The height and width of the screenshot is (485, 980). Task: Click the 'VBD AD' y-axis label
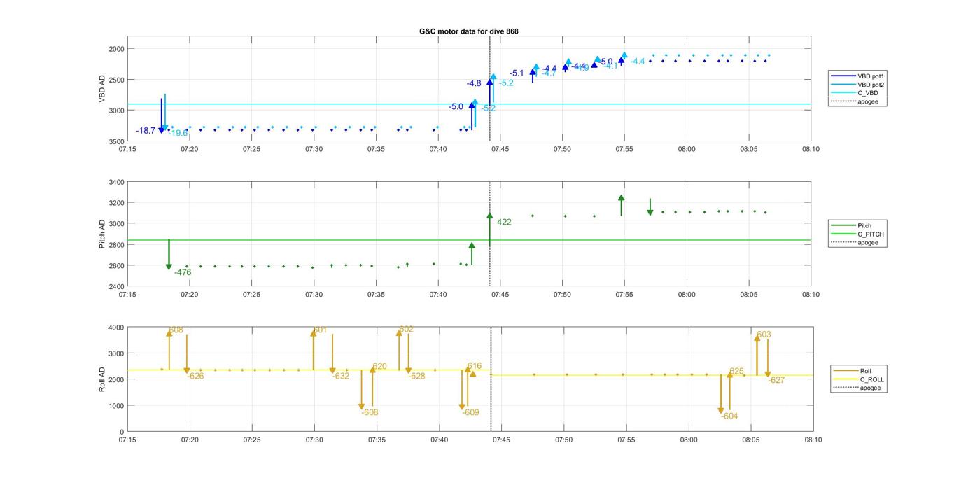(102, 90)
